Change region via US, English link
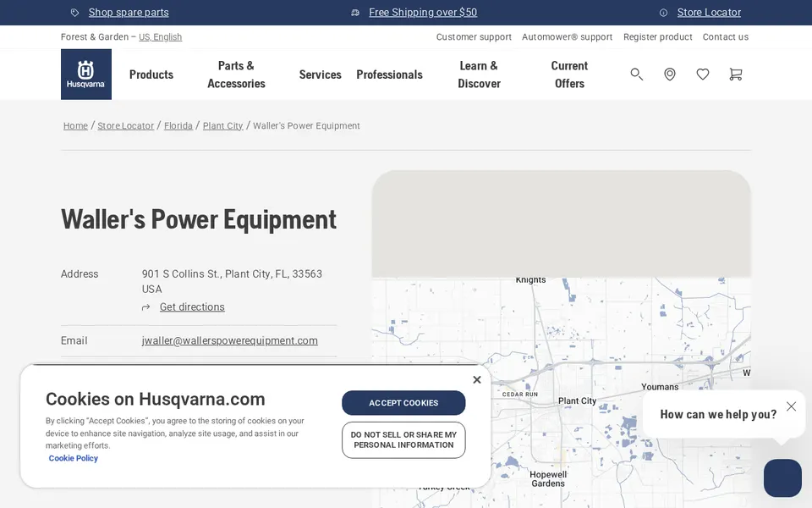The height and width of the screenshot is (508, 812). [x=160, y=36]
